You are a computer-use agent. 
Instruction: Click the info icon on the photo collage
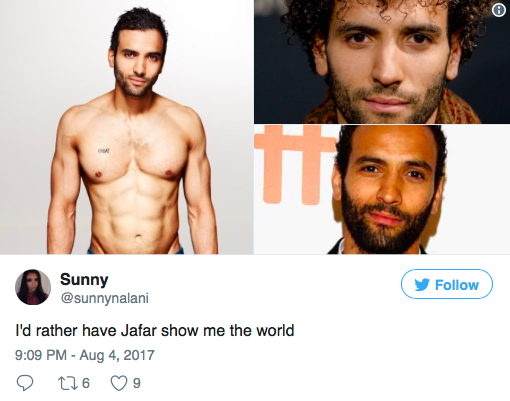[x=499, y=10]
